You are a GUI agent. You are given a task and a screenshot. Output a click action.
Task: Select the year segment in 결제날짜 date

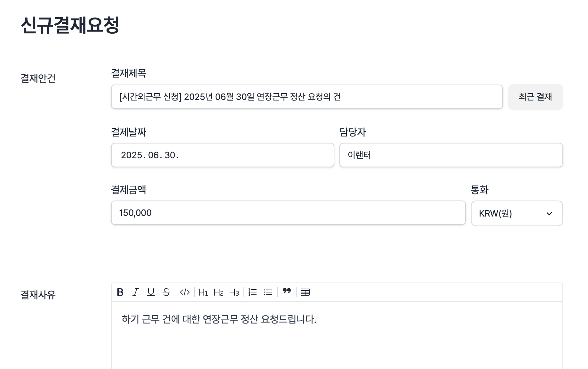tap(131, 155)
